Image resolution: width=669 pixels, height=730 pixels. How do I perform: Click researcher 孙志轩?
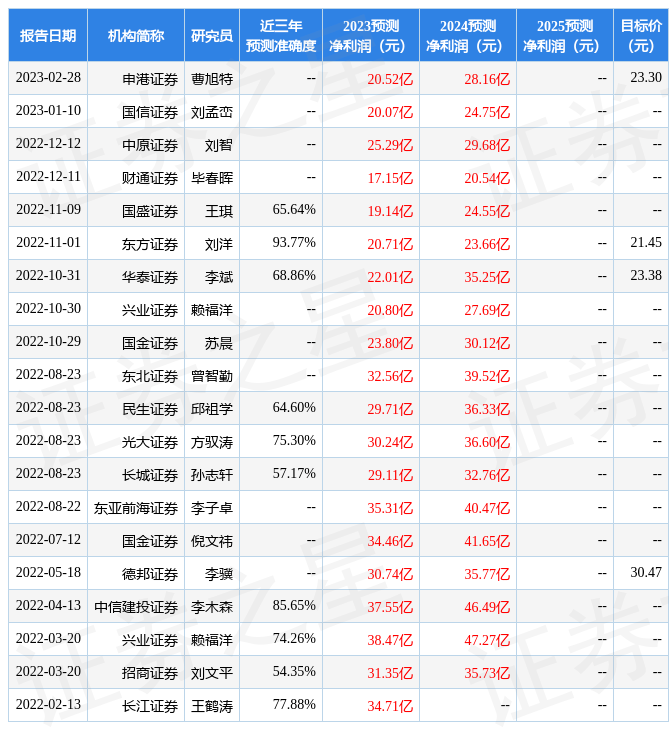pos(212,475)
